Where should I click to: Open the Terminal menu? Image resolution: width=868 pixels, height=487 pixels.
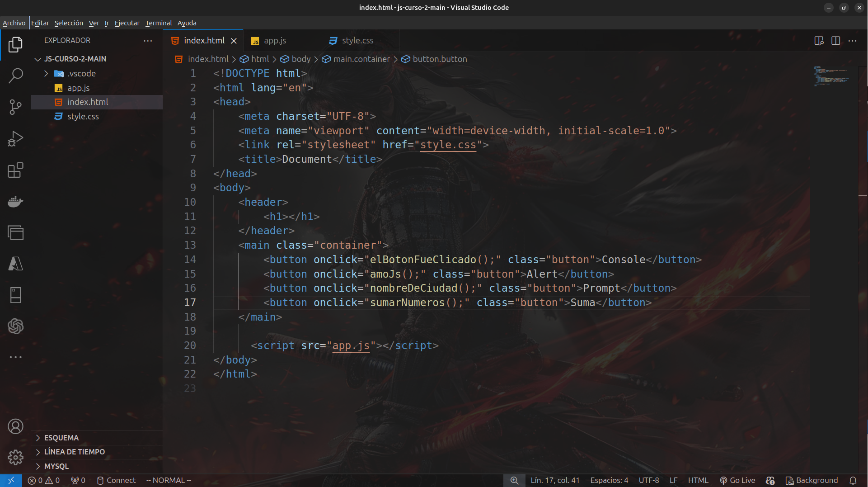[x=159, y=23]
